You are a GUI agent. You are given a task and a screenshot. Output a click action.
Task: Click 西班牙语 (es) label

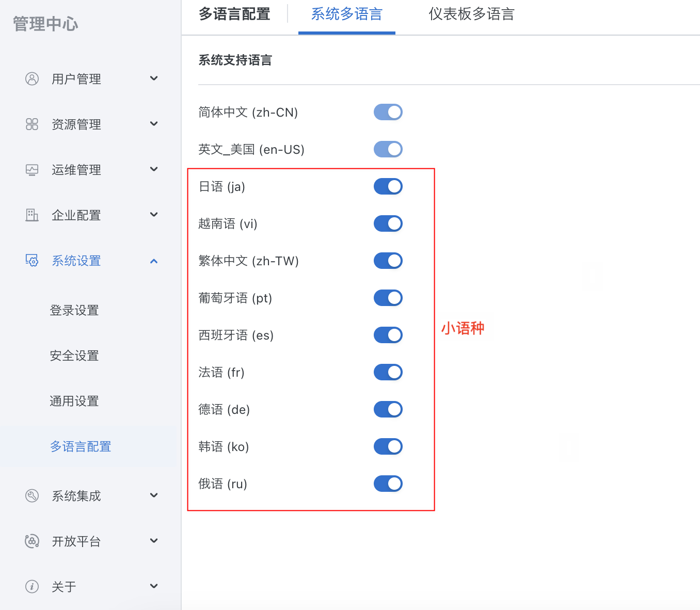pyautogui.click(x=236, y=335)
